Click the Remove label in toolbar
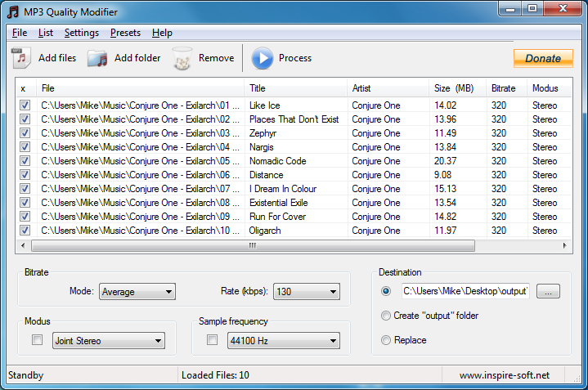 [217, 58]
